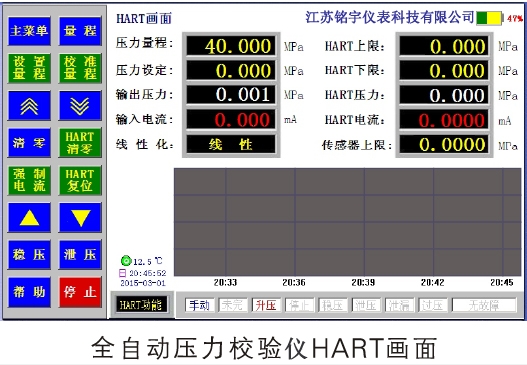527x365 pixels.
Task: Click the calendar icon beside time
Action: click(123, 273)
